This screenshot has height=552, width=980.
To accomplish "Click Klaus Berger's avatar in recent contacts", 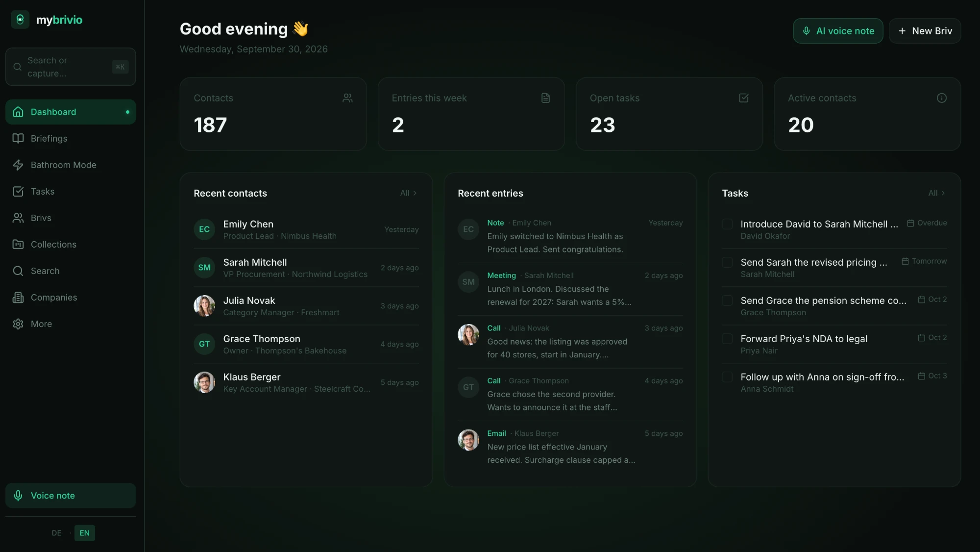I will click(x=204, y=382).
